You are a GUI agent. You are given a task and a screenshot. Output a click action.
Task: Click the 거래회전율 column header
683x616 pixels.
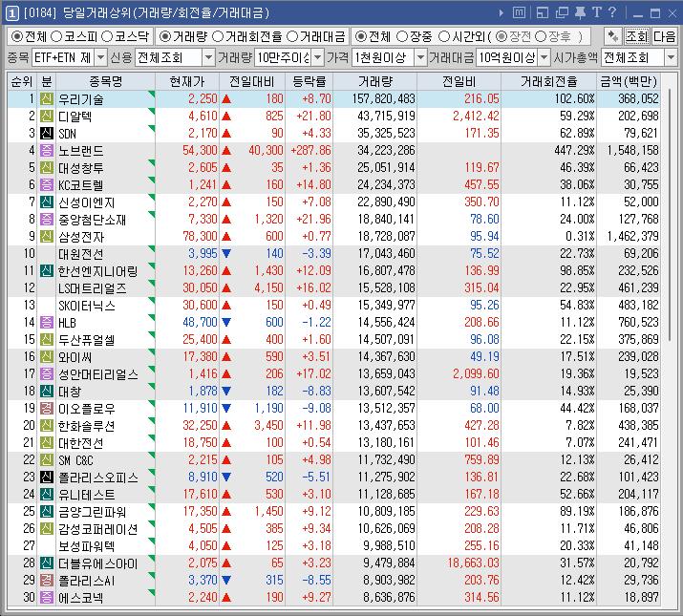549,81
